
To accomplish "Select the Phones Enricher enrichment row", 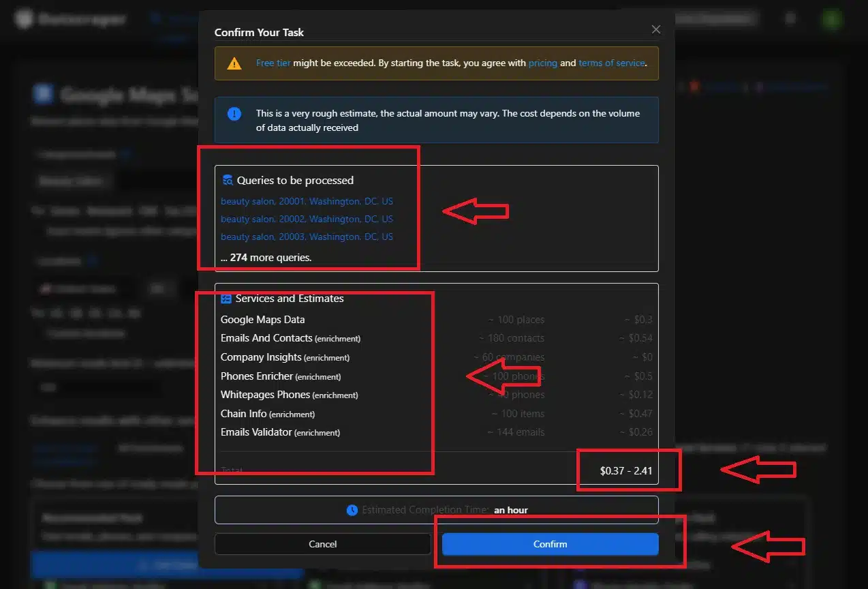I will point(280,376).
